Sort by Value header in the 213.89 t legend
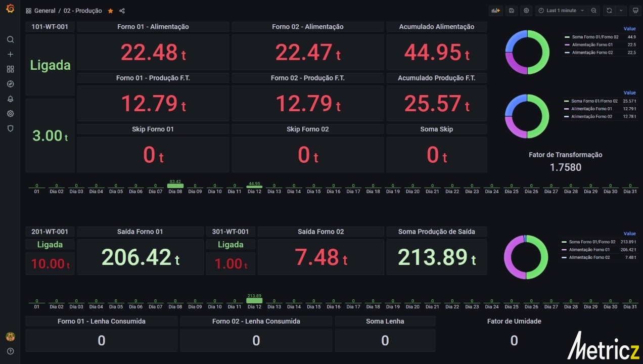 [629, 234]
